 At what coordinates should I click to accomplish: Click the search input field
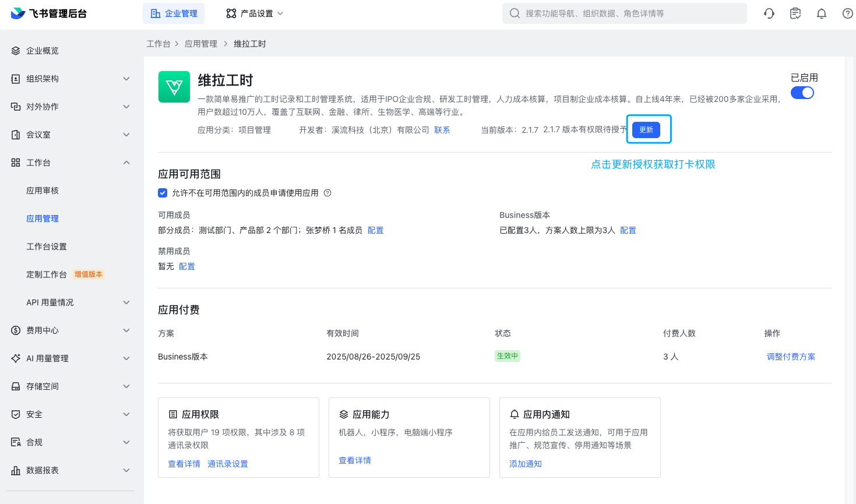[x=624, y=13]
